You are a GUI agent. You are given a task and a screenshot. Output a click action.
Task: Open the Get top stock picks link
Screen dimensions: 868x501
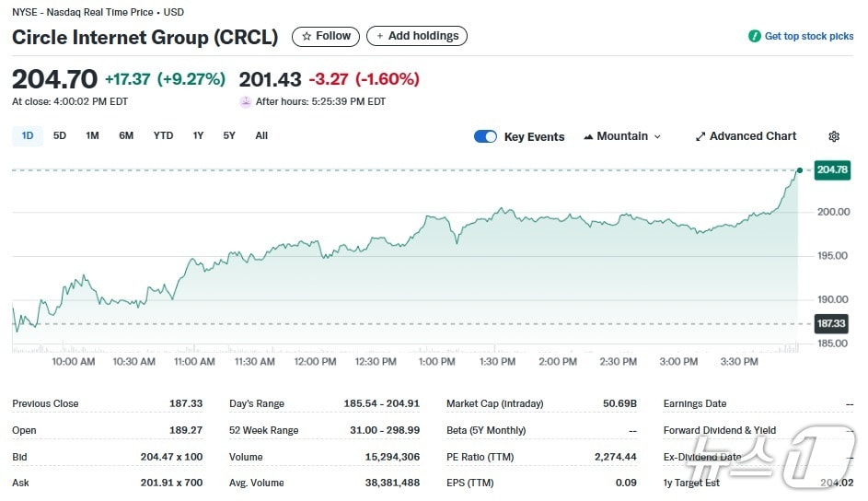(x=808, y=37)
